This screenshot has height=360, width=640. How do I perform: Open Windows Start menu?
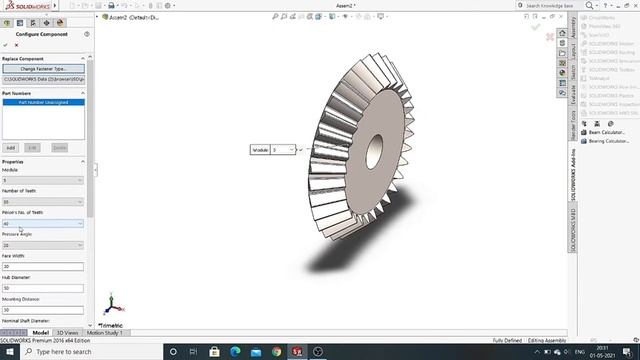tap(10, 351)
